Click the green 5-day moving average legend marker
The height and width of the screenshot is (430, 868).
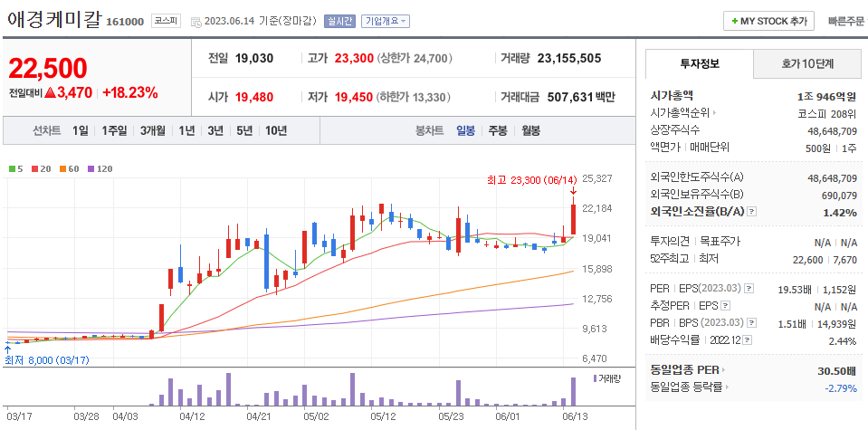pos(12,168)
